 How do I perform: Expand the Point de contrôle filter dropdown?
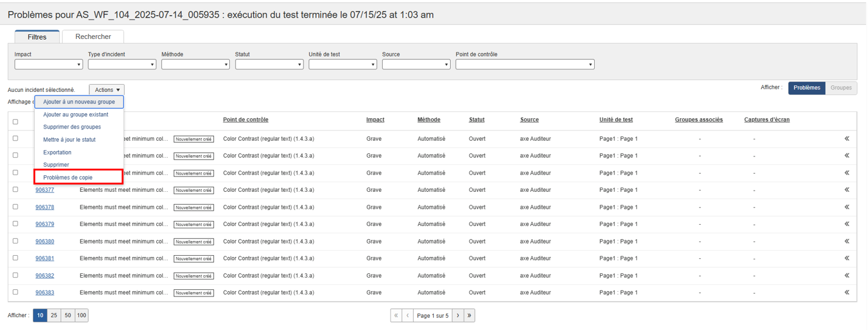(524, 65)
